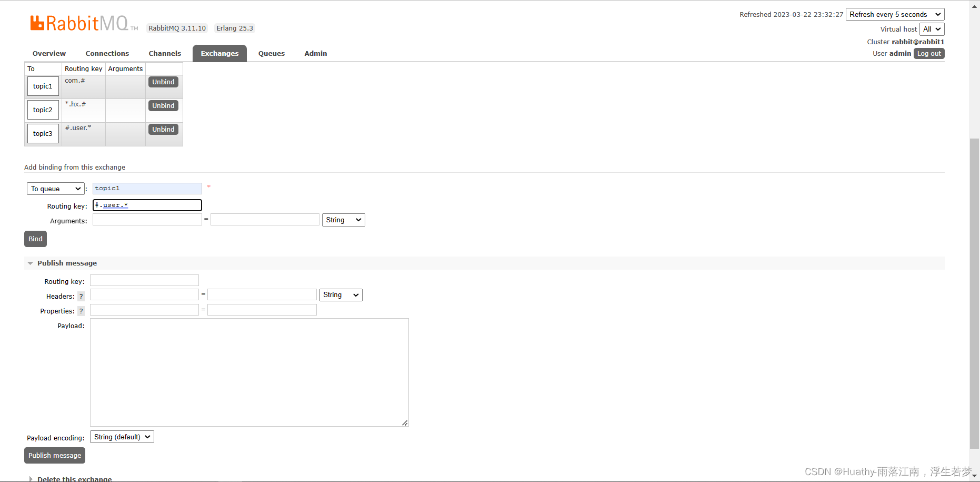Go to the Queues tab
980x482 pixels.
[x=272, y=53]
